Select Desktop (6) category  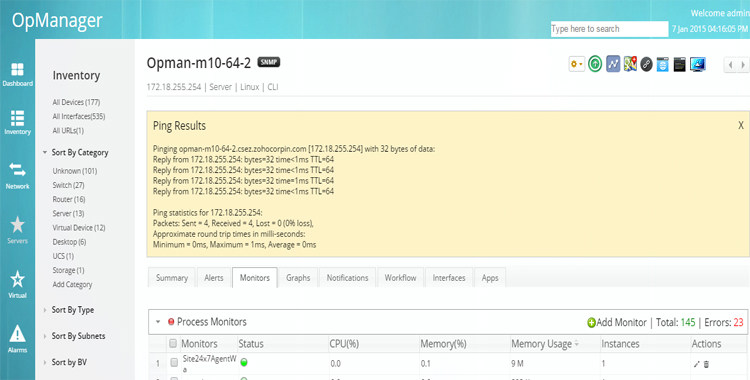(69, 242)
